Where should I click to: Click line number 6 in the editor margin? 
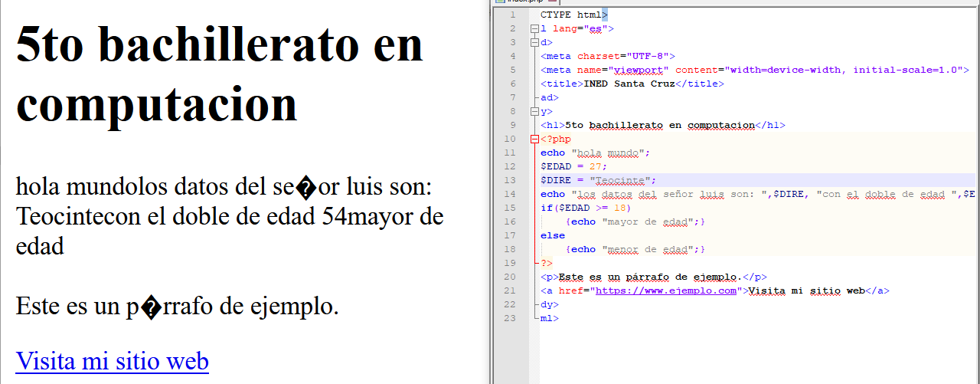click(512, 84)
